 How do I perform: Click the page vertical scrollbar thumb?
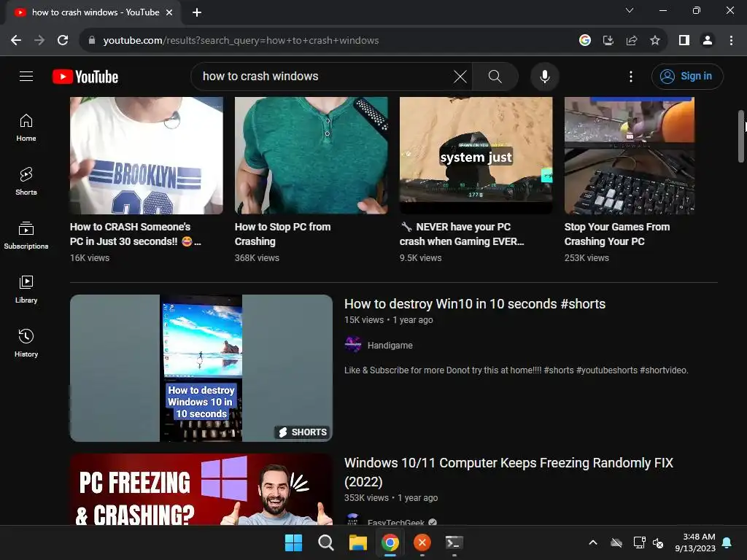click(741, 136)
